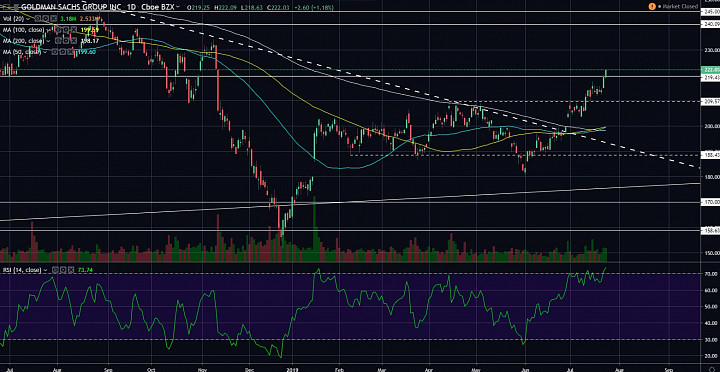Screen dimensions: 720x372
Task: Click the Dec label on time axis
Action: click(250, 369)
